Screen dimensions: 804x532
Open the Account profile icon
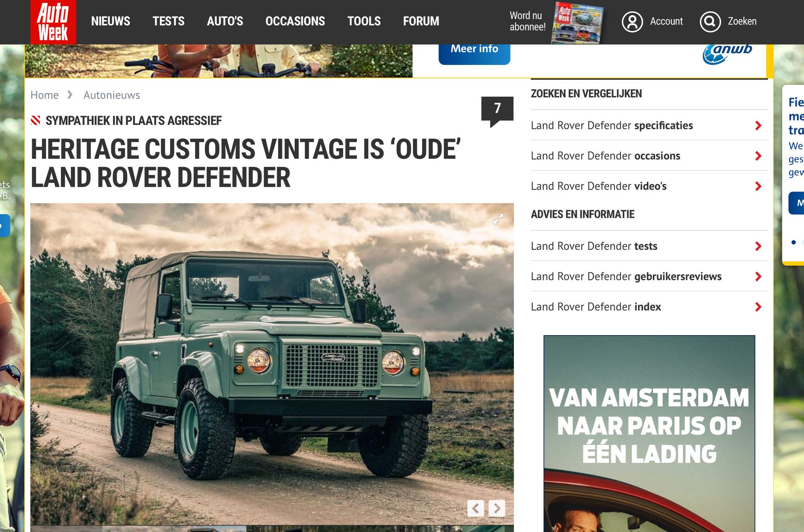[x=632, y=22]
